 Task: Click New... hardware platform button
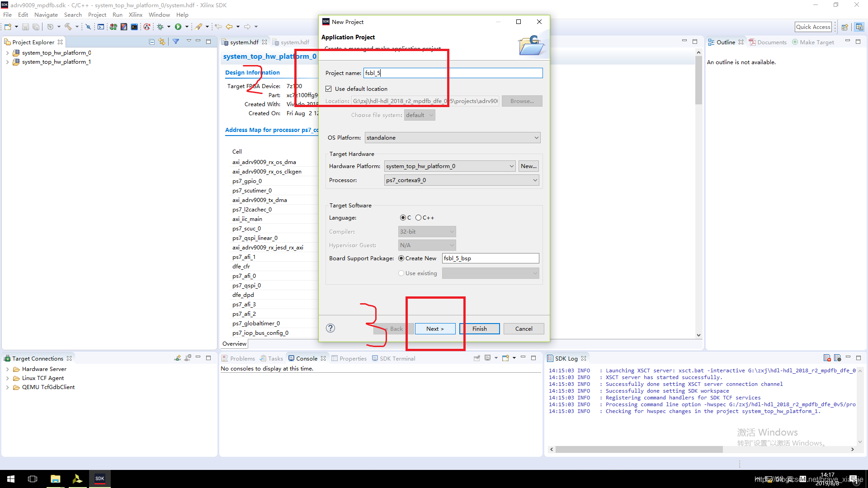pos(528,166)
